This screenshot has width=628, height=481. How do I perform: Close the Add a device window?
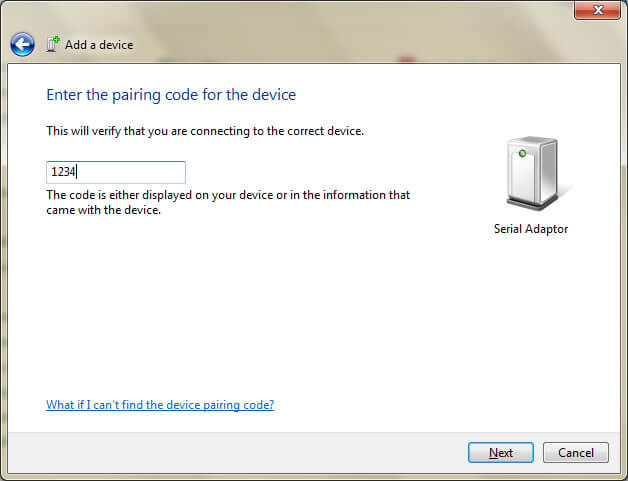click(x=598, y=11)
